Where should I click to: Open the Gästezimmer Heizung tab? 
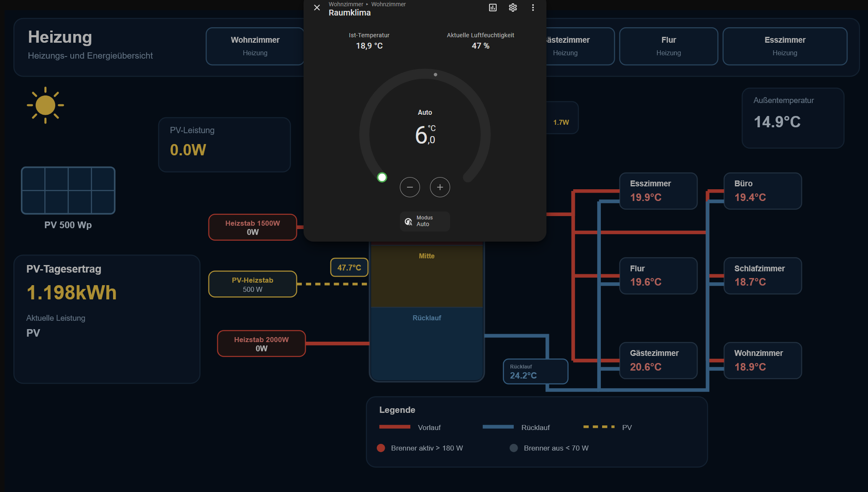580,46
